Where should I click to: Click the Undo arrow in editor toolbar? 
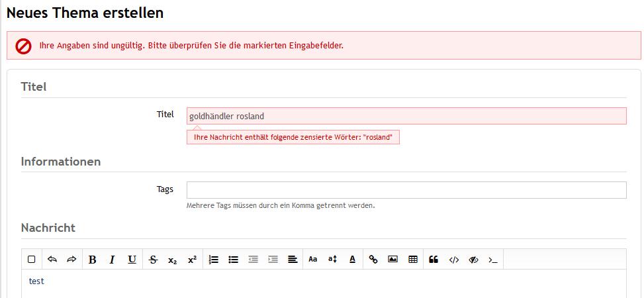[52, 260]
